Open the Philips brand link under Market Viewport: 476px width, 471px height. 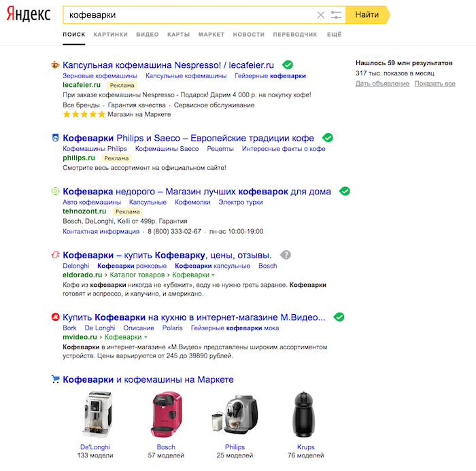235,447
